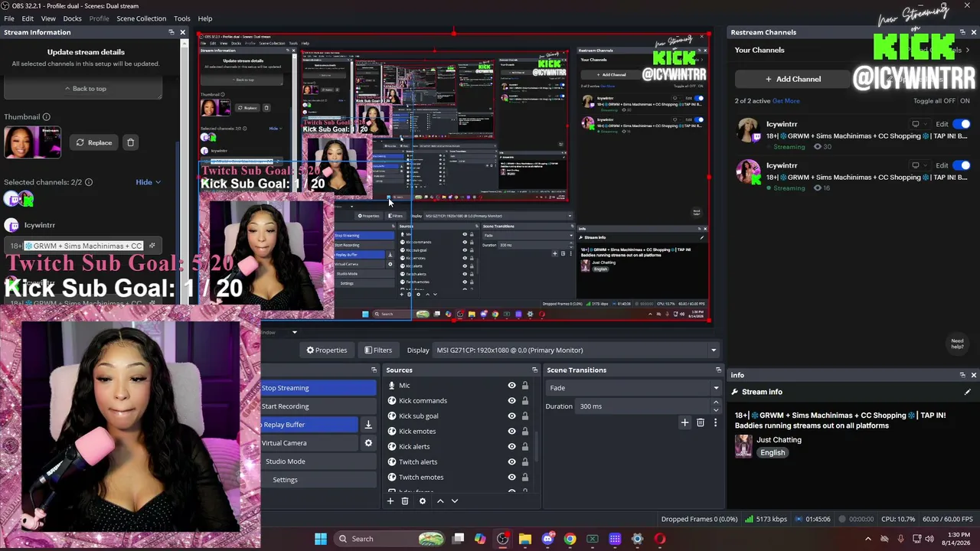Lock the Kick sub goal source
Screen dimensions: 980x551
pyautogui.click(x=524, y=416)
